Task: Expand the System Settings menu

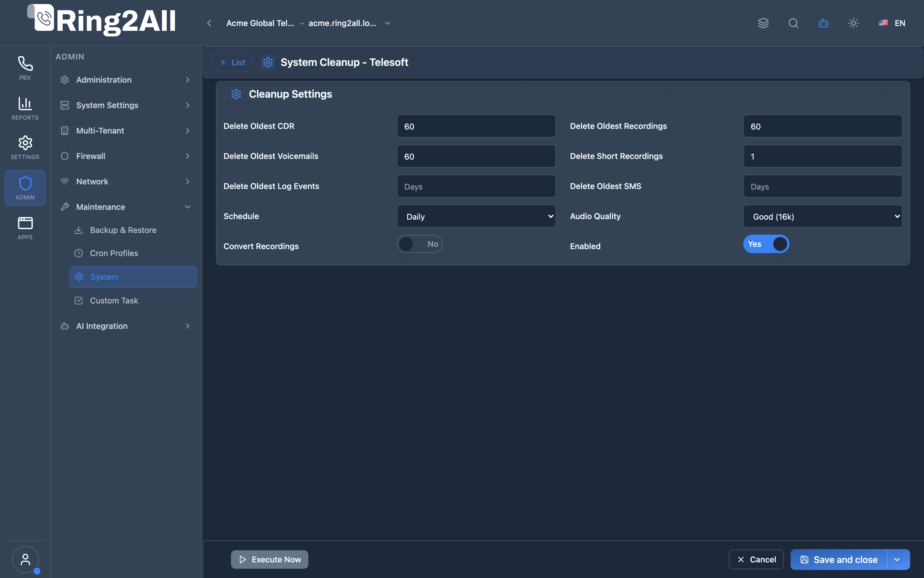Action: click(x=126, y=105)
